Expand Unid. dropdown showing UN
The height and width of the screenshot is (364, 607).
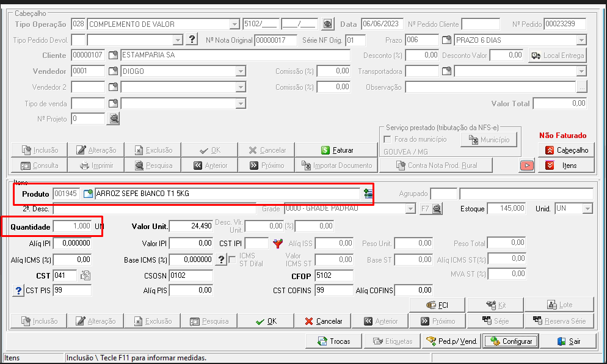tap(588, 209)
